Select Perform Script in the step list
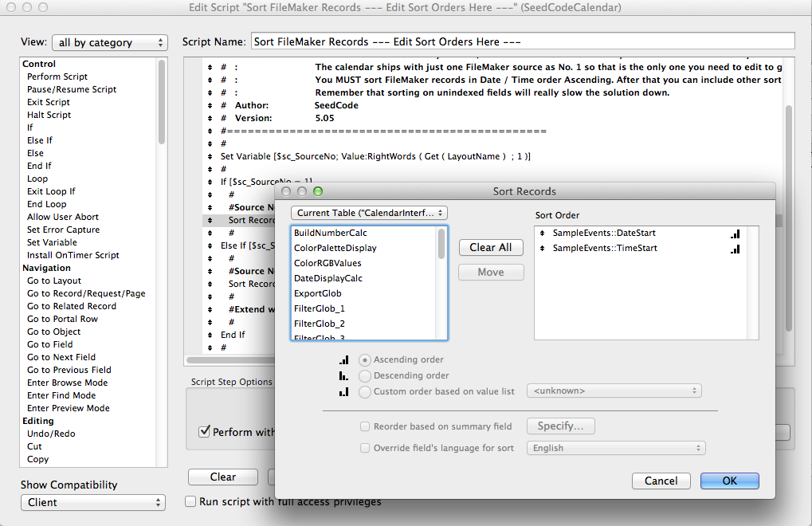 tap(57, 77)
